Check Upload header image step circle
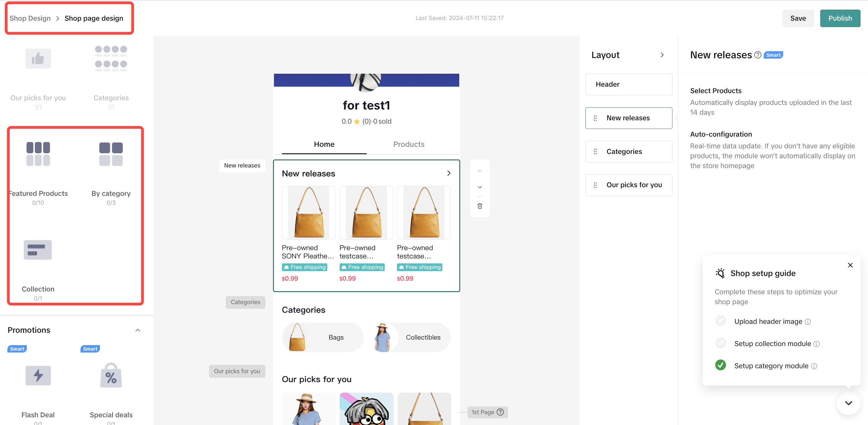868x425 pixels. point(721,321)
